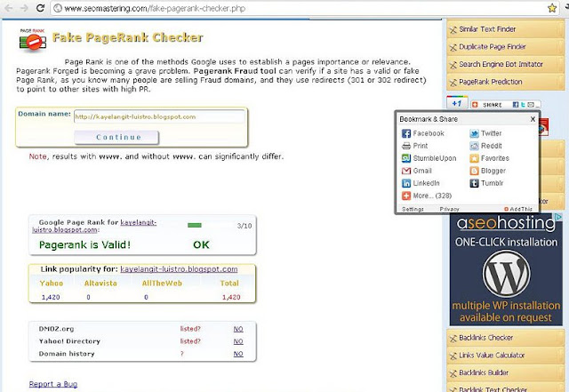Screen dimensions: 569x392
Task: Share via Twitter in popup
Action: [485, 133]
